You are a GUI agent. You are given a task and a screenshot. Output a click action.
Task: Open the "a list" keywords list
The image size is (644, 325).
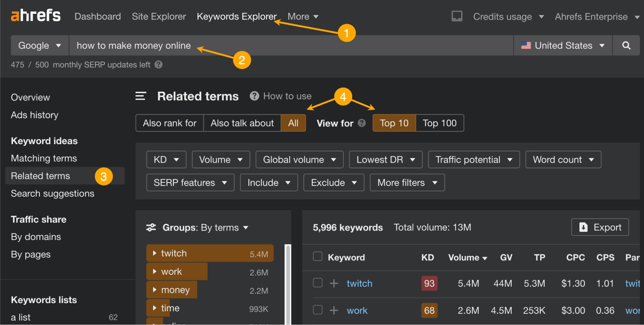coord(20,317)
